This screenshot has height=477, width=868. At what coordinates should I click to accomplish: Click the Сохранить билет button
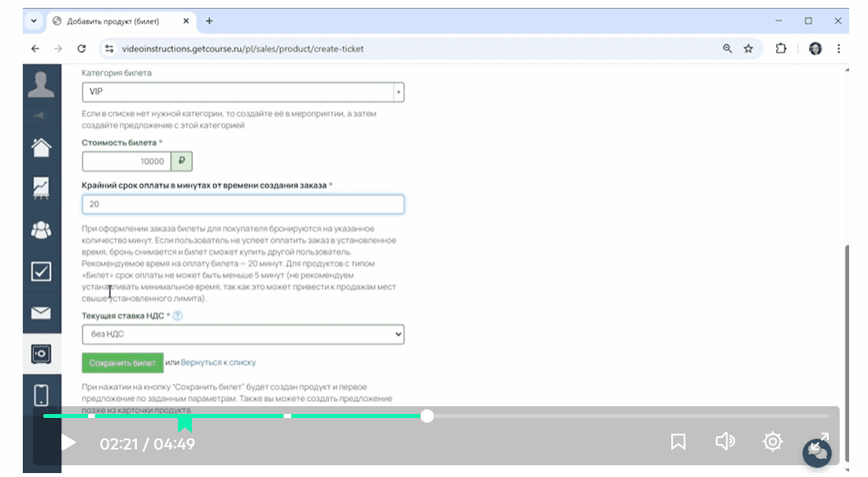coord(122,363)
